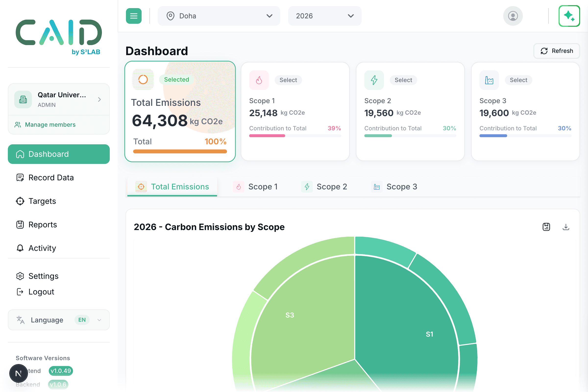
Task: Click the 19,560 Scope 2 value
Action: 379,113
